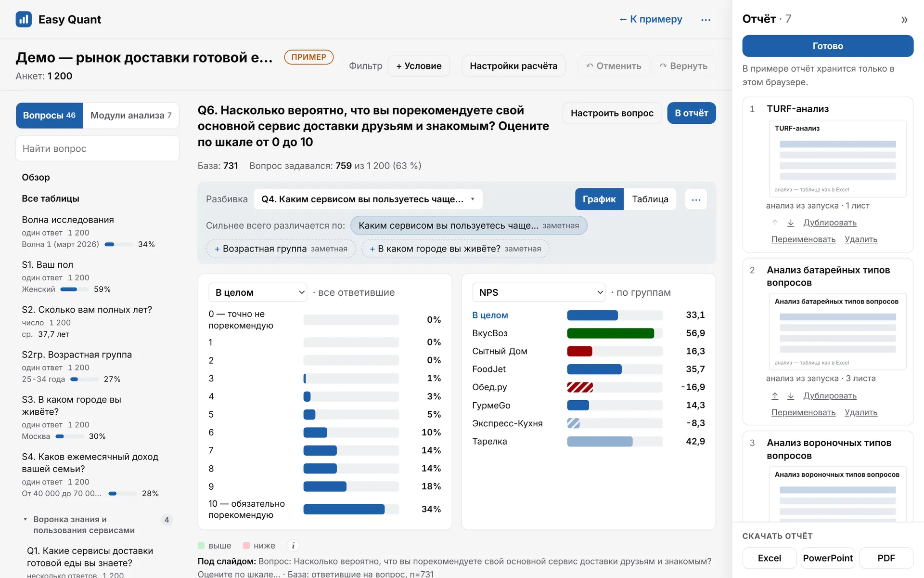Switch the view to Таблица
The width and height of the screenshot is (924, 578).
click(650, 199)
